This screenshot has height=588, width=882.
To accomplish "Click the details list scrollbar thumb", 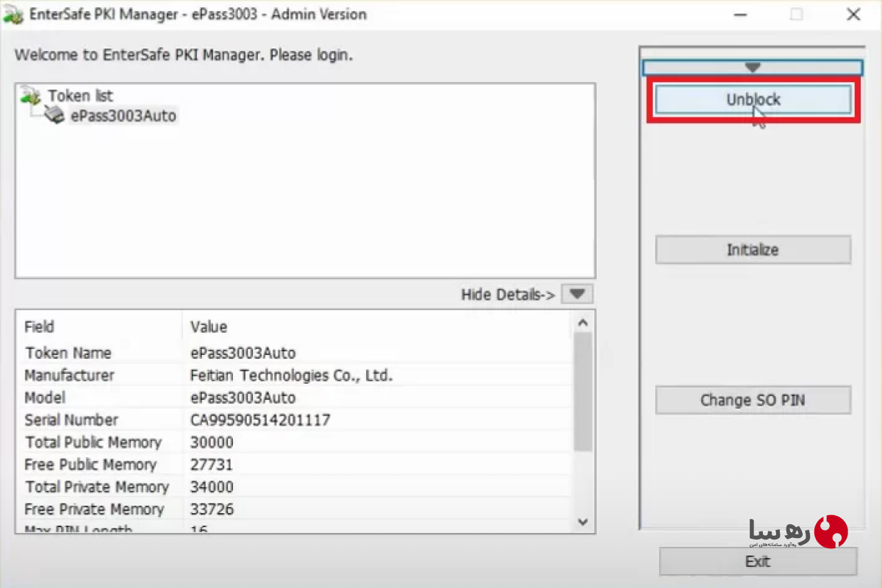I will click(584, 391).
